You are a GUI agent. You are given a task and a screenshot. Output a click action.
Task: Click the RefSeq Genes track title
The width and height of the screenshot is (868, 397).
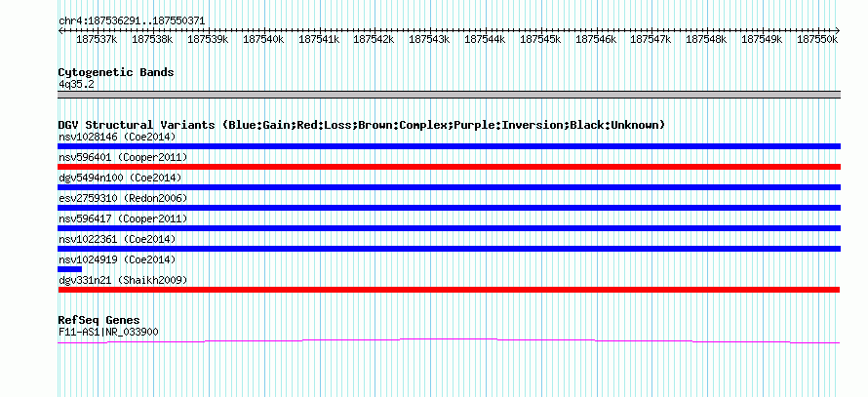tap(99, 320)
